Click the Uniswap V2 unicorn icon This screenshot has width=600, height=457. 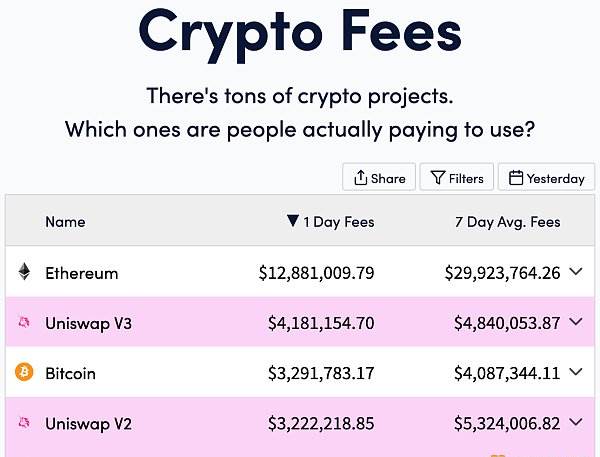pos(24,423)
